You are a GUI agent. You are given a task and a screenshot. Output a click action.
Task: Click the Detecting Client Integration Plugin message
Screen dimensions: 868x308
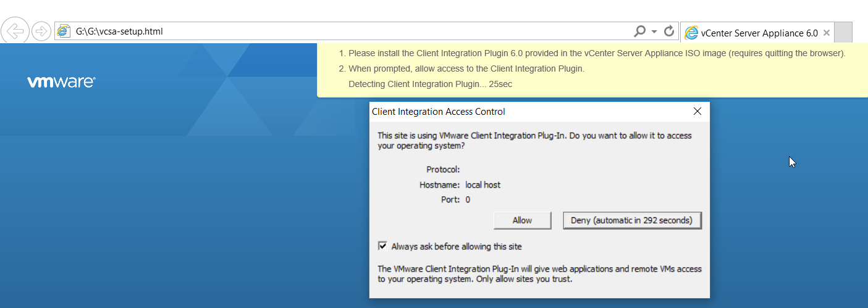[x=430, y=84]
